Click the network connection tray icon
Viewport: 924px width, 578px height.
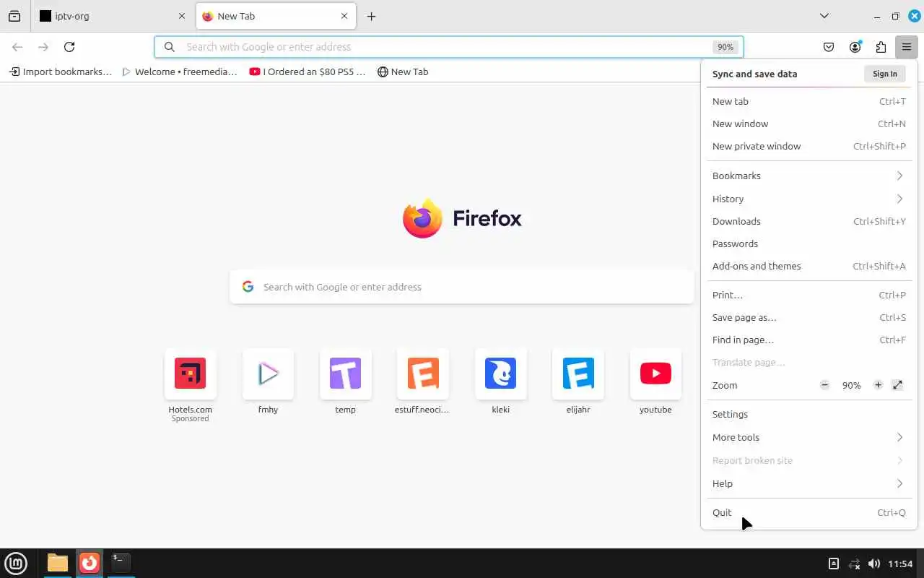pos(854,564)
